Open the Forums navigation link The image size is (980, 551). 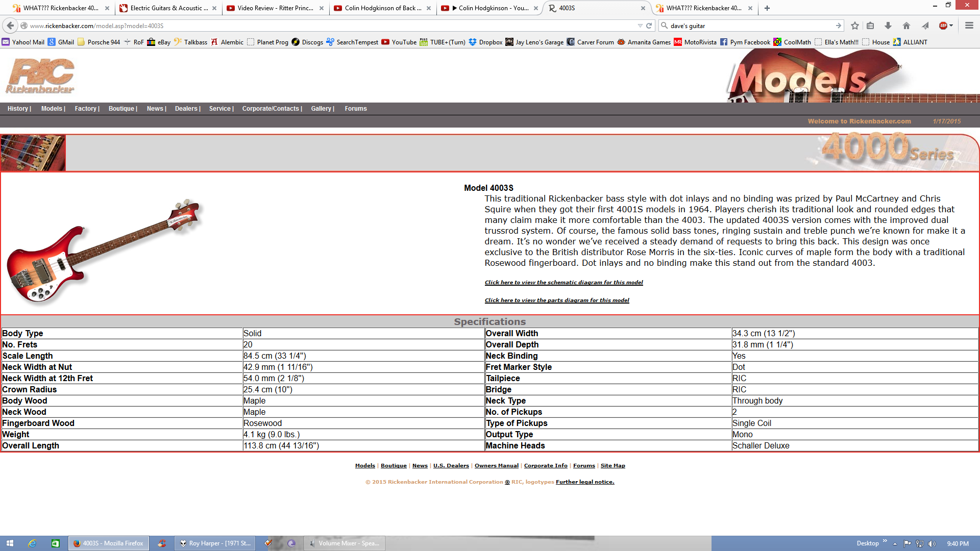pos(356,109)
